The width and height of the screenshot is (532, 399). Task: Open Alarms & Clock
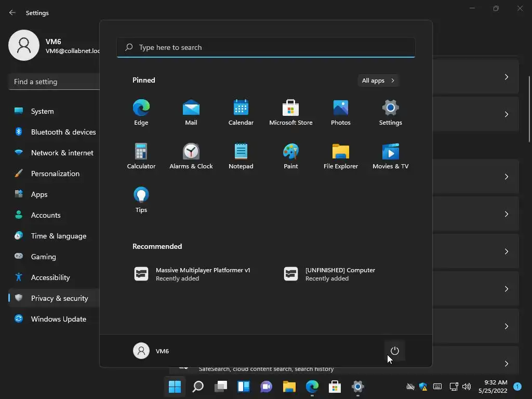(191, 156)
